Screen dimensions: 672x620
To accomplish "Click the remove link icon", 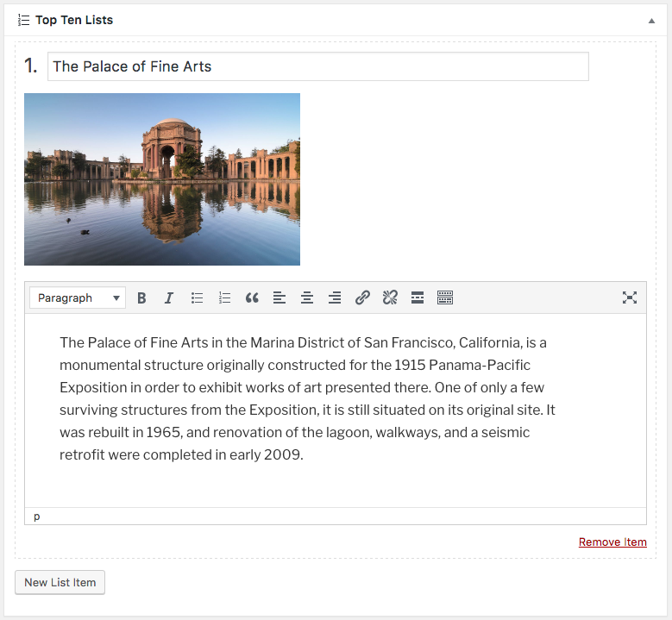I will pos(390,297).
